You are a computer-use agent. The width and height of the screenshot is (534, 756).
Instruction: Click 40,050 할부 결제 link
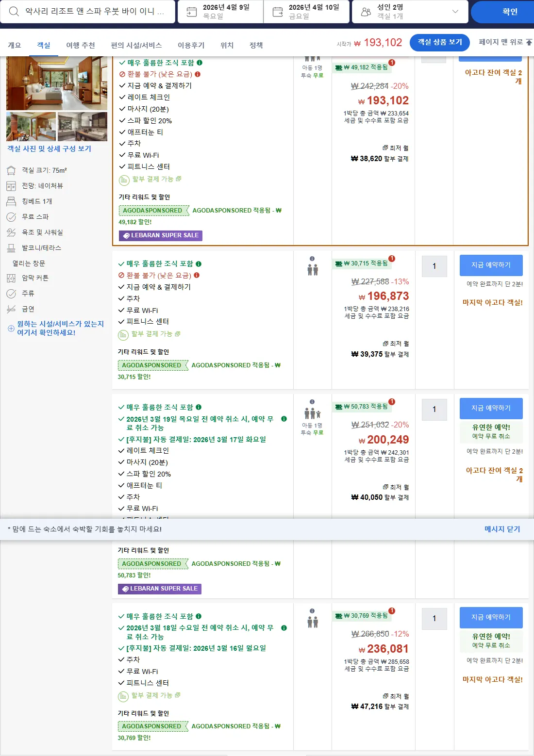[x=380, y=497]
